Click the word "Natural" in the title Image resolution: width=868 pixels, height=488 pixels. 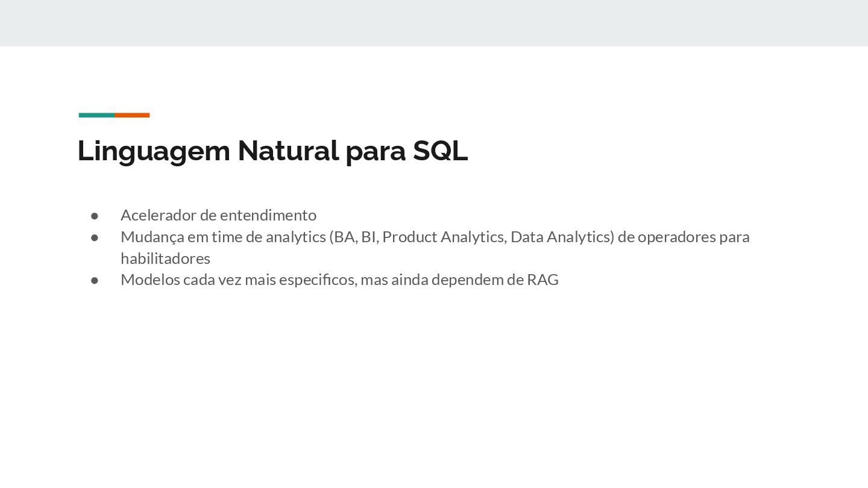pos(288,151)
